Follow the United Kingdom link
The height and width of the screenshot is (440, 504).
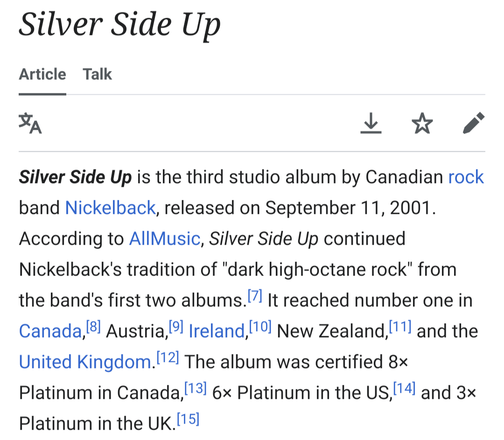pos(85,362)
